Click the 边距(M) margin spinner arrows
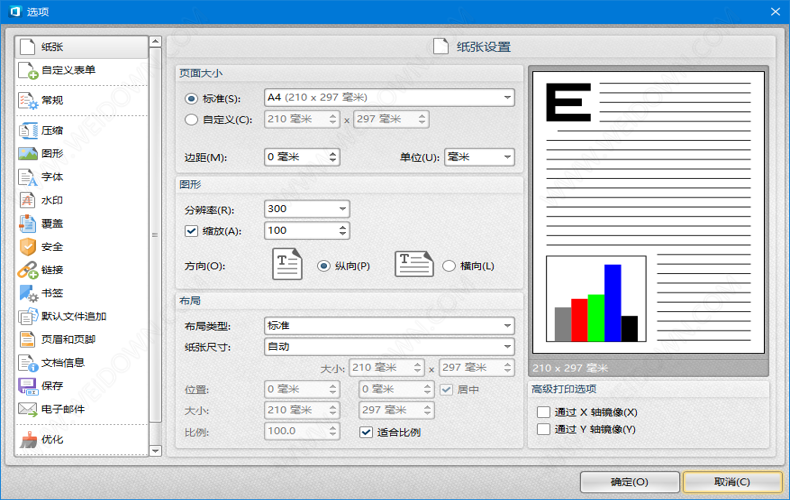This screenshot has height=500, width=790. coord(333,157)
